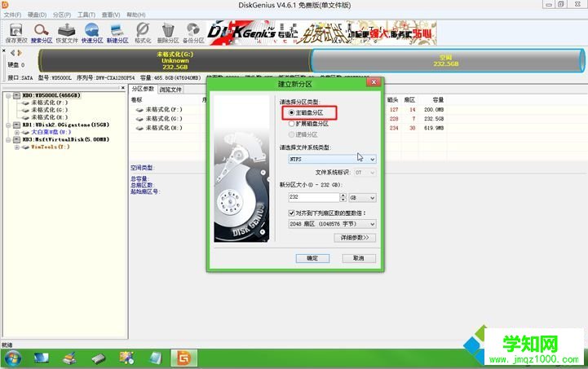Click the DiskGenius orange taskbar icon

tap(183, 358)
